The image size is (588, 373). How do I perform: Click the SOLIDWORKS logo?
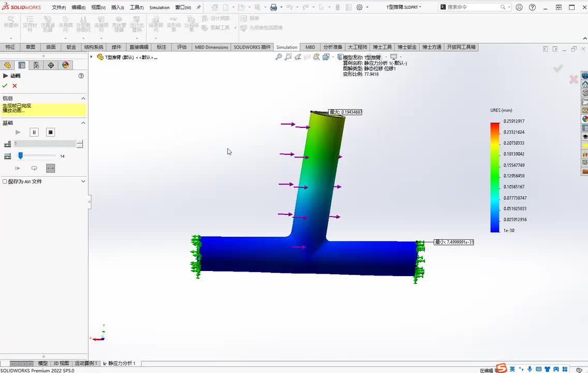click(22, 7)
